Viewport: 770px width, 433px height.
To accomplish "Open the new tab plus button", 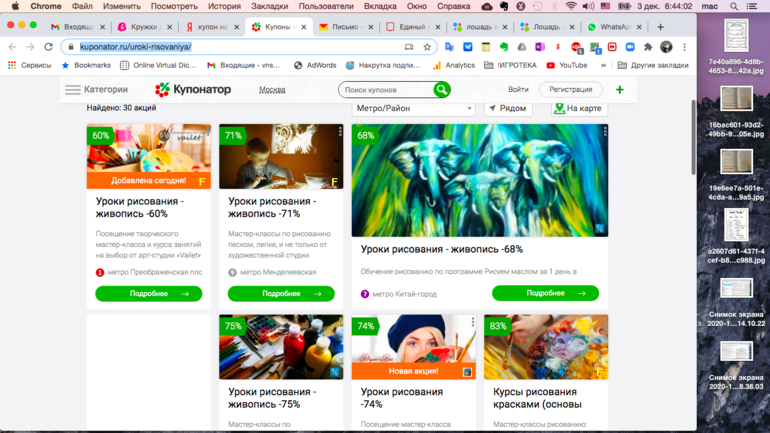I will coord(660,27).
